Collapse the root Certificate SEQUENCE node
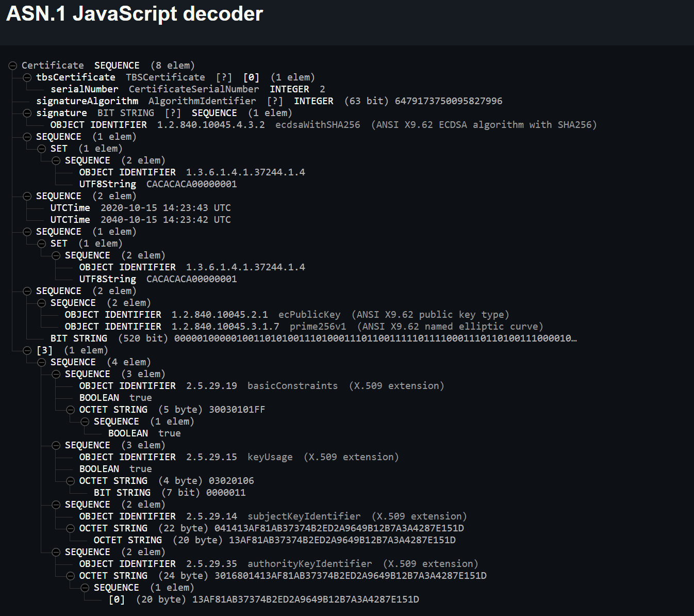 click(x=13, y=66)
